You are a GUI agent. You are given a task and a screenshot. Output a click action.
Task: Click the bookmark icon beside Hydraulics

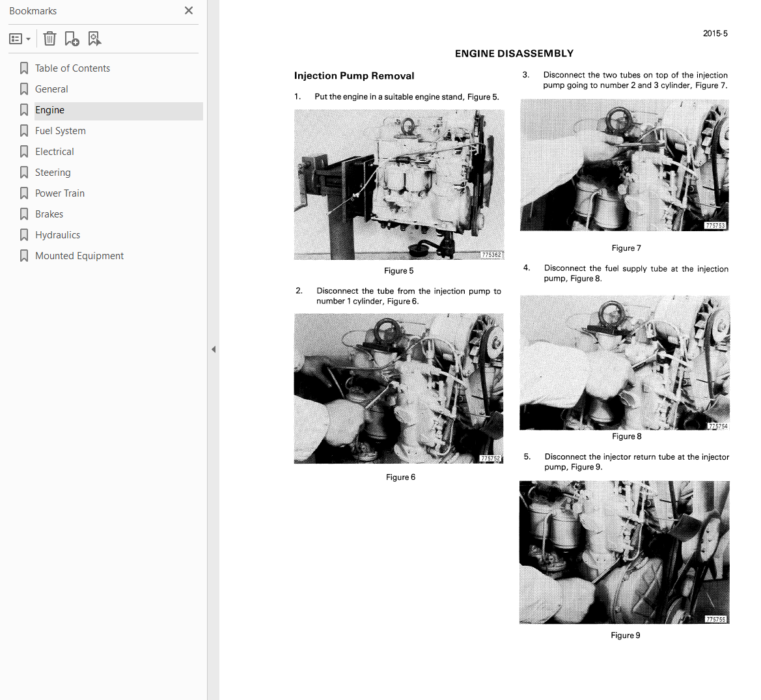(x=24, y=236)
